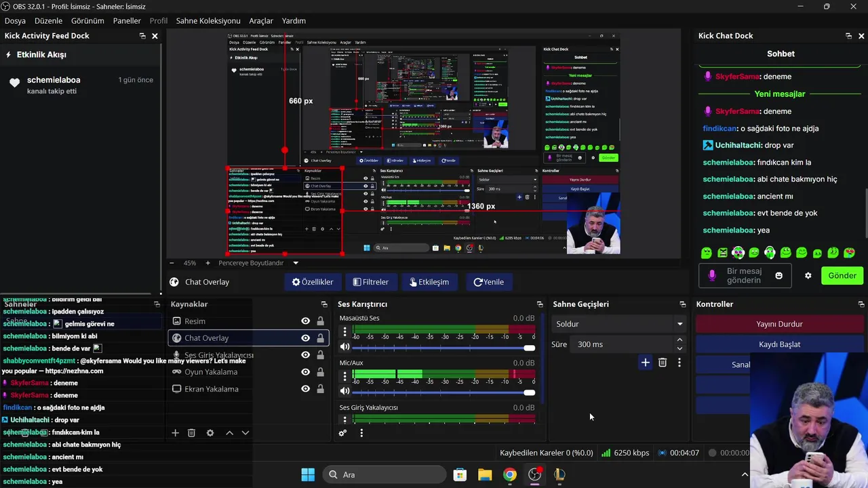Image resolution: width=868 pixels, height=488 pixels.
Task: Toggle visibility of Ekran Yakalama source
Action: coord(305,389)
